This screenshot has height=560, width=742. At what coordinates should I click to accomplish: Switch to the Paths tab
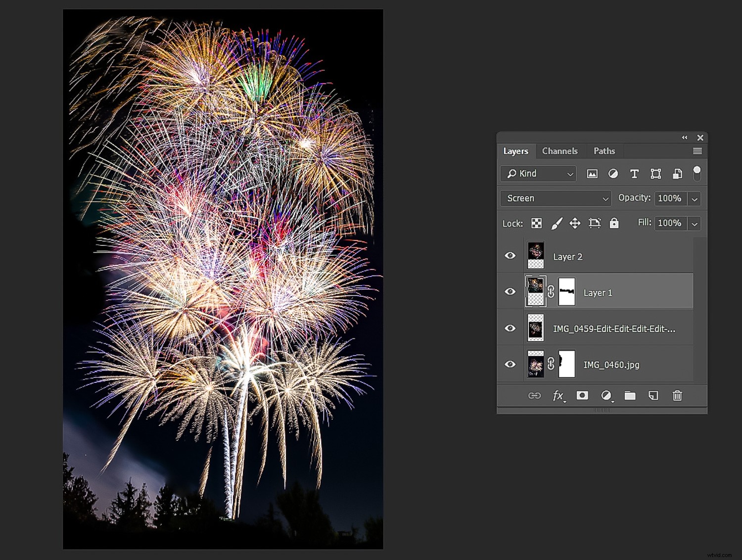pos(604,151)
